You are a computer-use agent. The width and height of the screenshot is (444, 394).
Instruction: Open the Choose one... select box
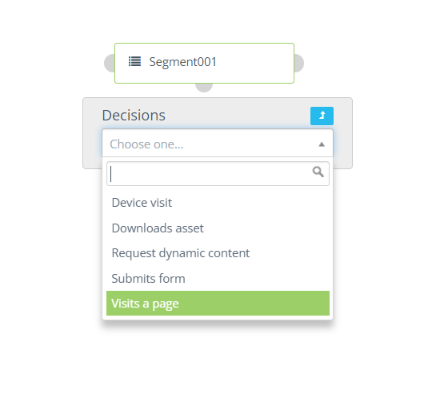(x=218, y=143)
